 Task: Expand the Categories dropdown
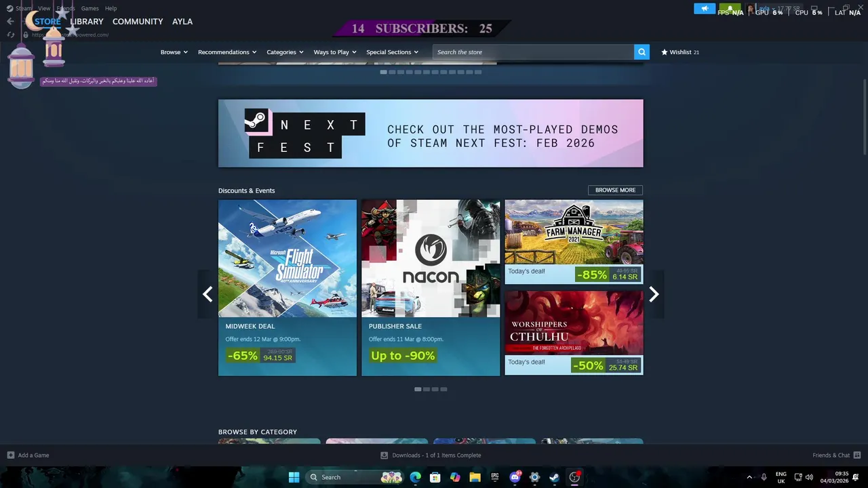285,52
